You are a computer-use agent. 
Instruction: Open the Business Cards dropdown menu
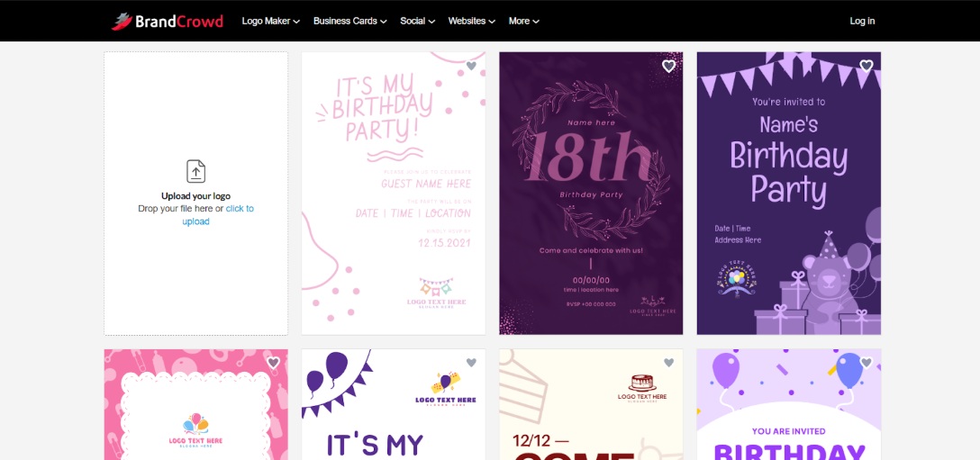click(x=349, y=21)
